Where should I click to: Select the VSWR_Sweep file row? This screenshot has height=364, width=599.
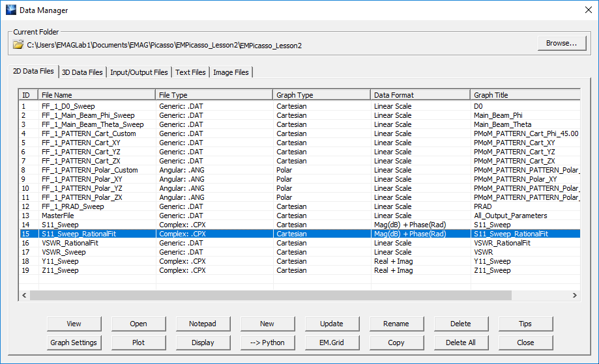pyautogui.click(x=63, y=252)
